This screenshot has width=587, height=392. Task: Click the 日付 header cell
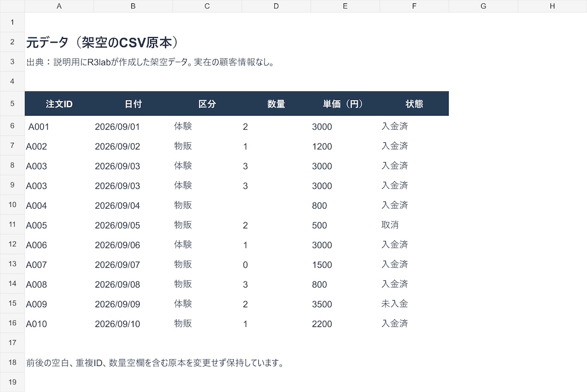click(x=133, y=103)
